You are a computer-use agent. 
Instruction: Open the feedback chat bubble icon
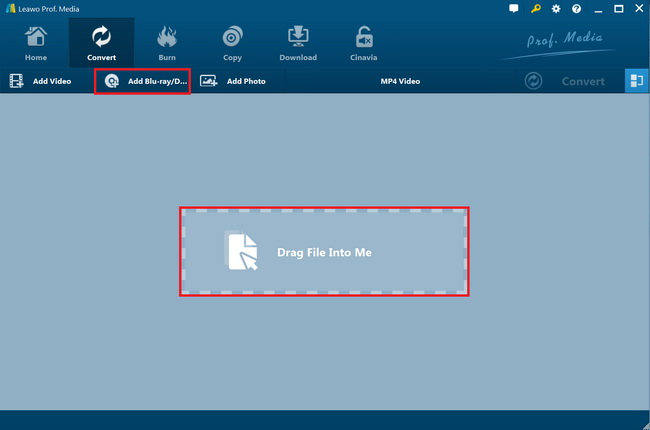[x=514, y=9]
